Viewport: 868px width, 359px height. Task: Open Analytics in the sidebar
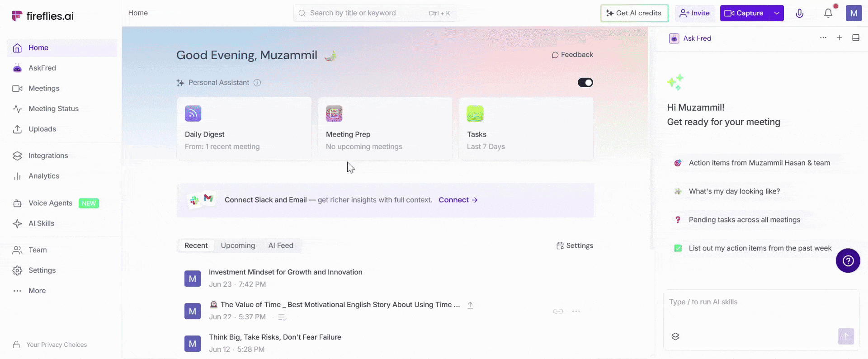[62, 176]
